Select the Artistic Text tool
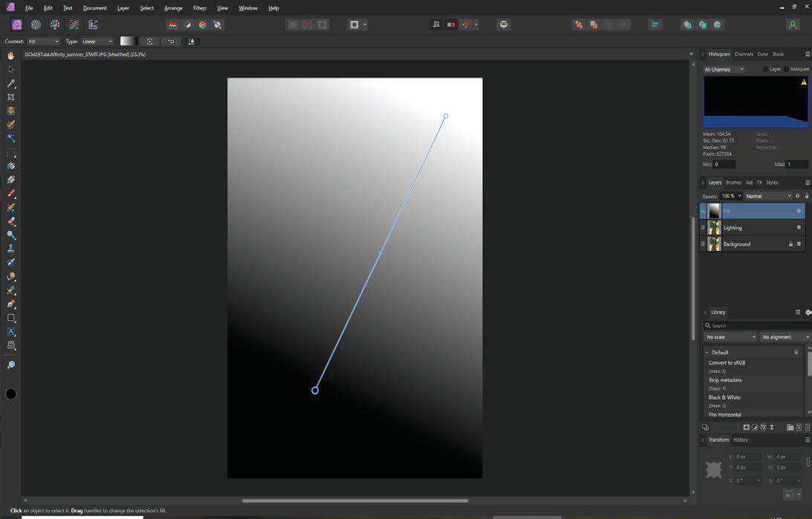The height and width of the screenshot is (519, 812). pyautogui.click(x=10, y=333)
